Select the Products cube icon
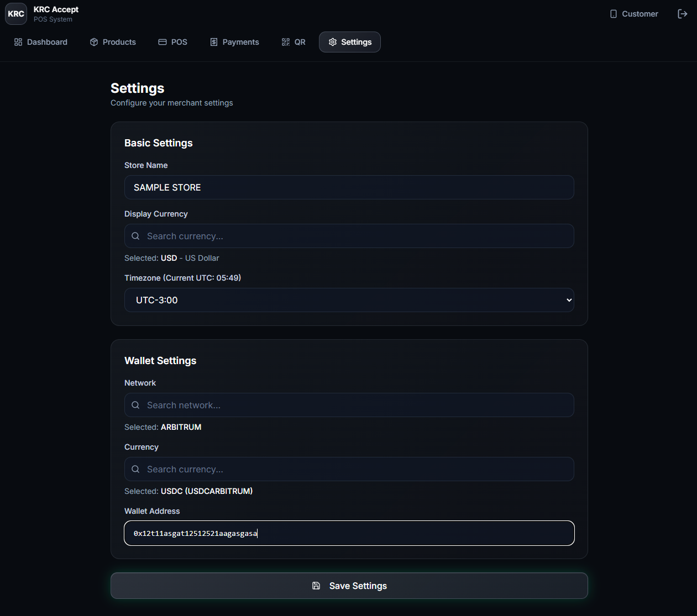 point(93,41)
